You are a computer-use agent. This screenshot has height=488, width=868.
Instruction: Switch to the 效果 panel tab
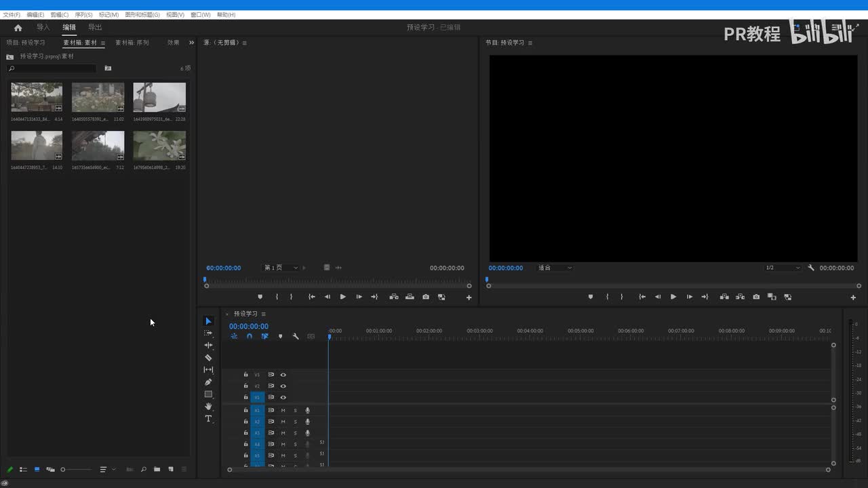(x=174, y=43)
